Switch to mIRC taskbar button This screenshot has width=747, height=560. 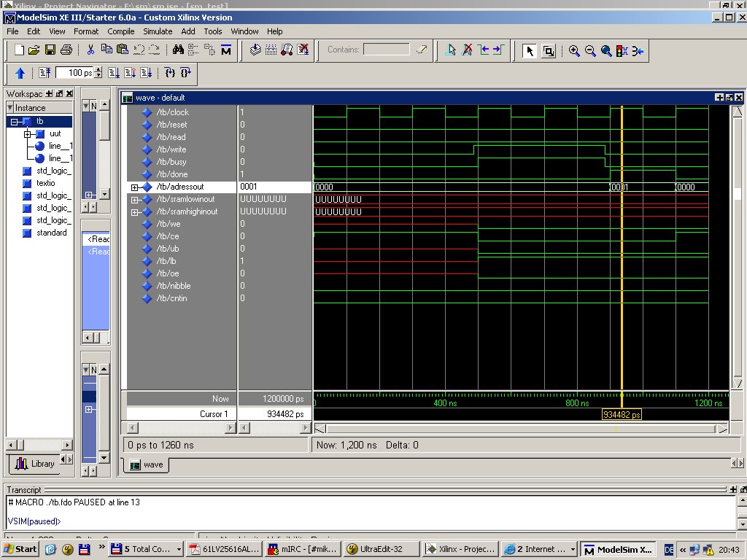[303, 549]
